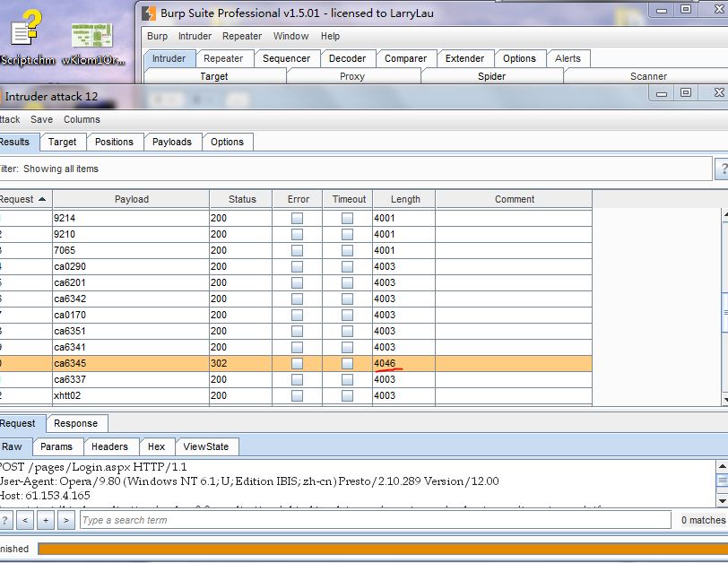Open the Repeater menu in menu bar
The image size is (728, 563).
point(242,36)
